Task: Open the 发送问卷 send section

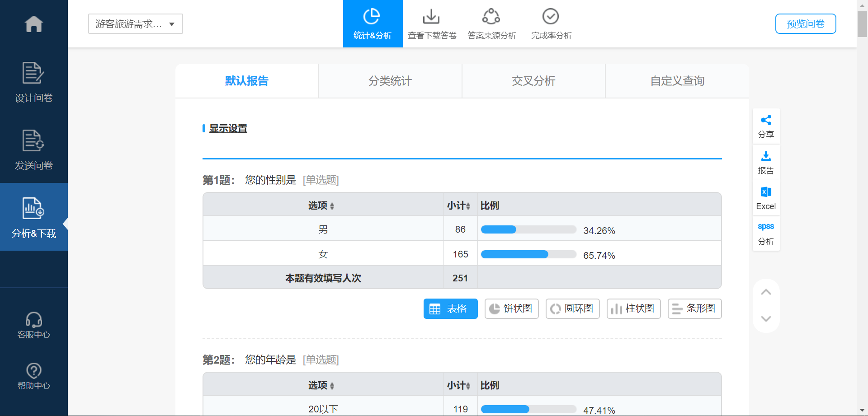Action: tap(34, 150)
